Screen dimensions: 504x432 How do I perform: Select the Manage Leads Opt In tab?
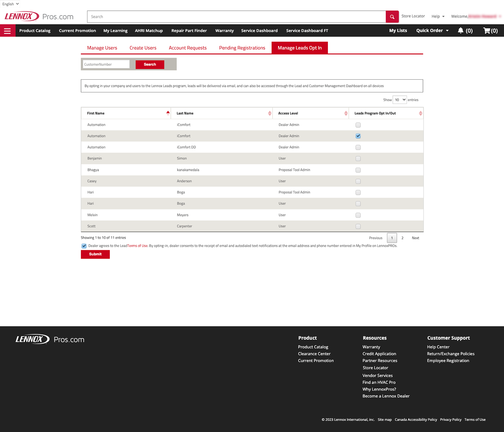click(x=300, y=48)
